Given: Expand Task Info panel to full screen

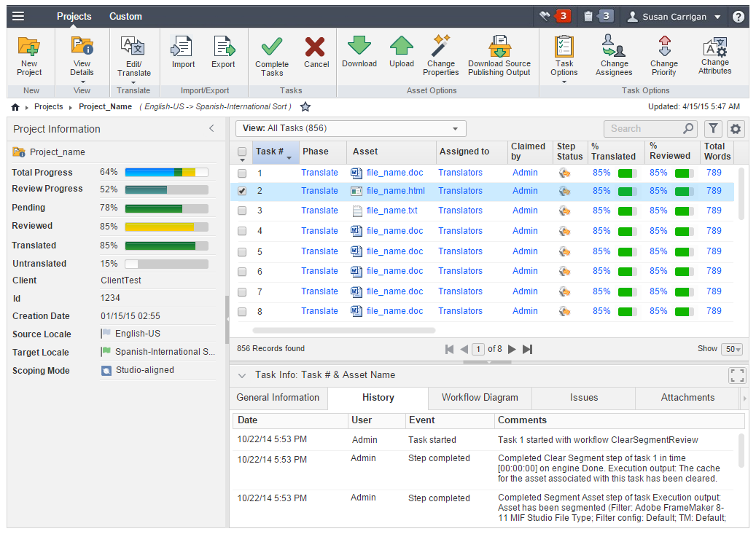Looking at the screenshot, I should pyautogui.click(x=736, y=375).
